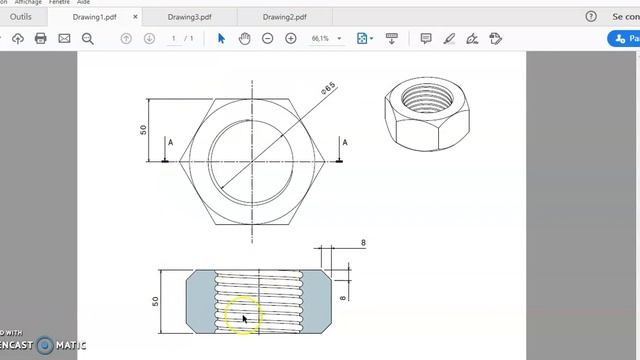640x360 pixels.
Task: Click the stamp edit tool icon
Action: tap(496, 39)
